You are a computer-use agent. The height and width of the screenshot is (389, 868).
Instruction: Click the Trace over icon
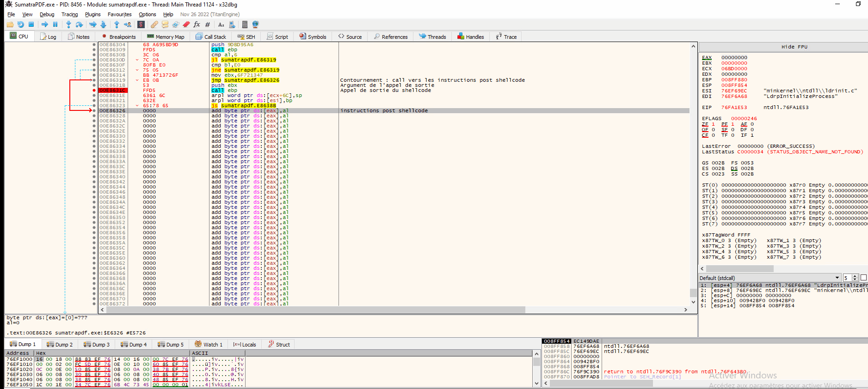point(104,24)
